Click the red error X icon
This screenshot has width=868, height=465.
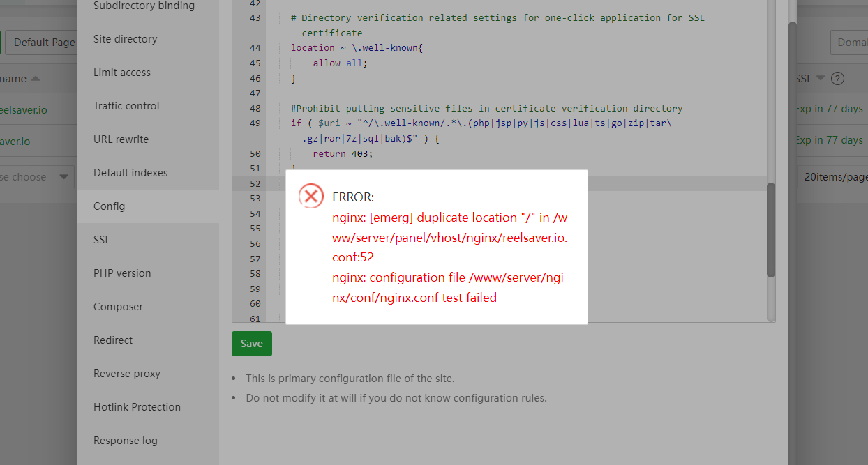pyautogui.click(x=310, y=197)
